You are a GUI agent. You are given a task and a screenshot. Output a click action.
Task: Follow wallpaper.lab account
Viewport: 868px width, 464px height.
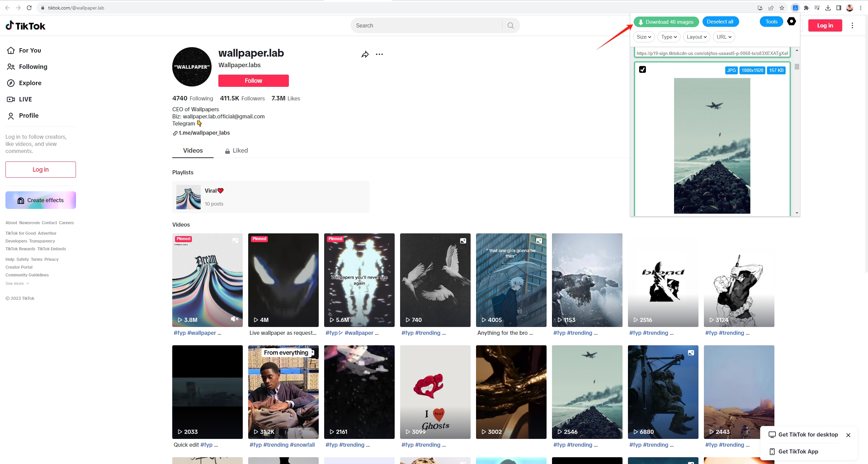pyautogui.click(x=253, y=80)
